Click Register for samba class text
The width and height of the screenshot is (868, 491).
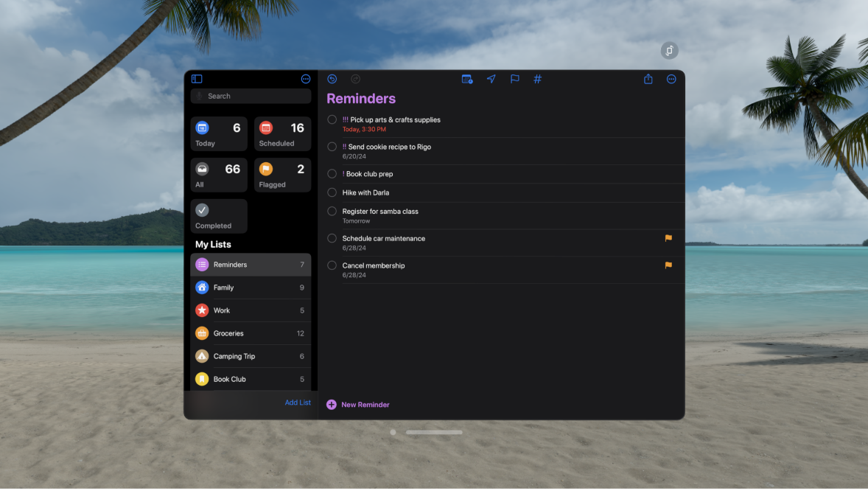point(380,211)
